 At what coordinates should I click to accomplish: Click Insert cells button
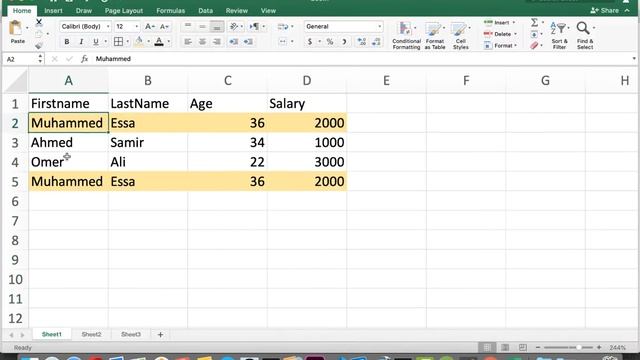[x=499, y=22]
